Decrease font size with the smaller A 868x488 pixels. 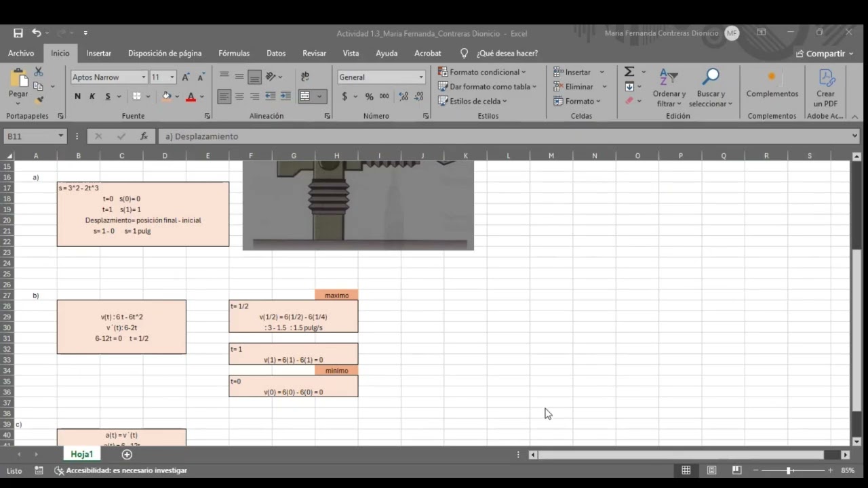[201, 77]
